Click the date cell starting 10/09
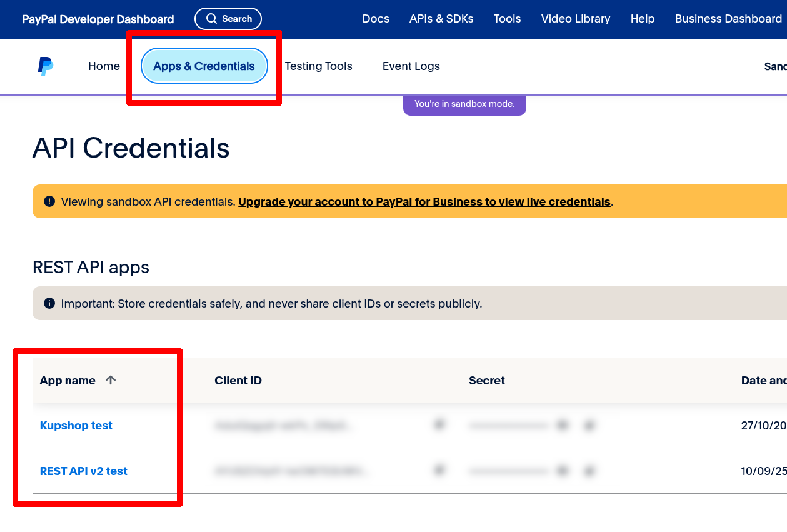Screen dimensions: 787x532 pos(764,471)
